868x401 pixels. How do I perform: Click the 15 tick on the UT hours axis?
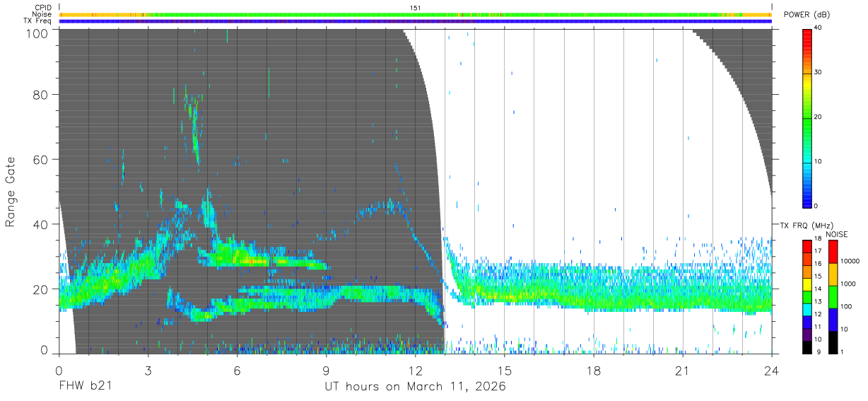[505, 371]
